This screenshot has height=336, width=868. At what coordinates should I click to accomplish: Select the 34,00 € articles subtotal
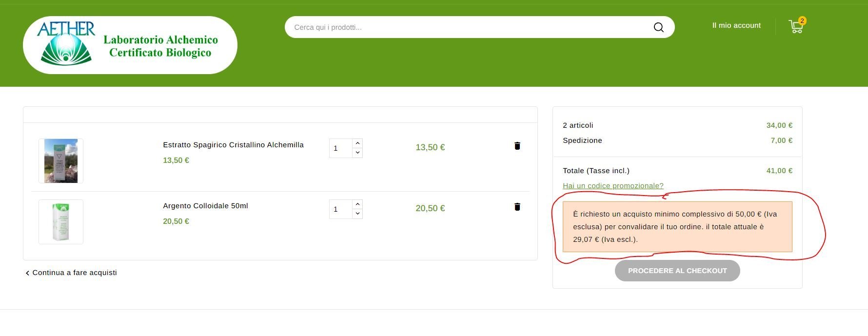779,125
